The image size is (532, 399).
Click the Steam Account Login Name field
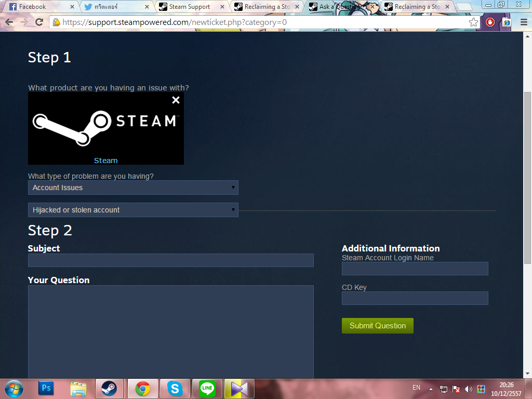[x=415, y=269]
